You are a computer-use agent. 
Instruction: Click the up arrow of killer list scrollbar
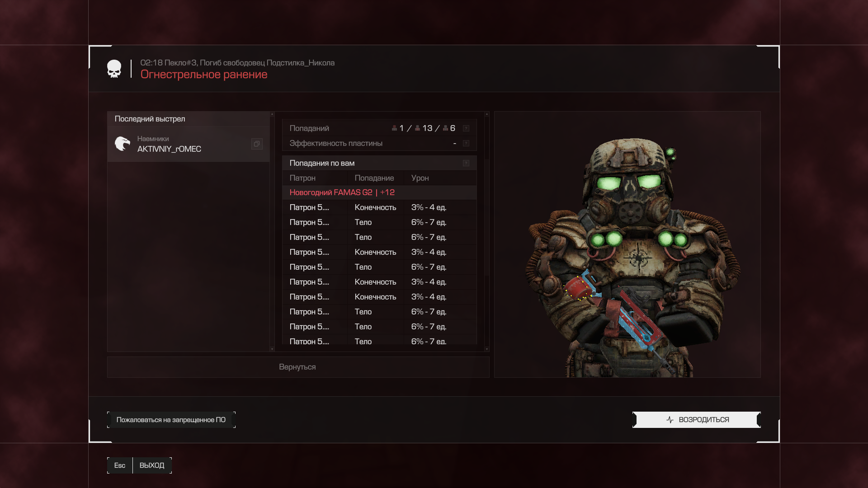tap(272, 114)
